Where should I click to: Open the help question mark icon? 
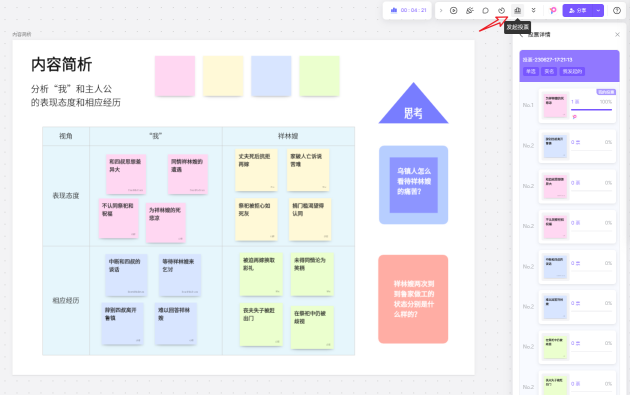(617, 10)
